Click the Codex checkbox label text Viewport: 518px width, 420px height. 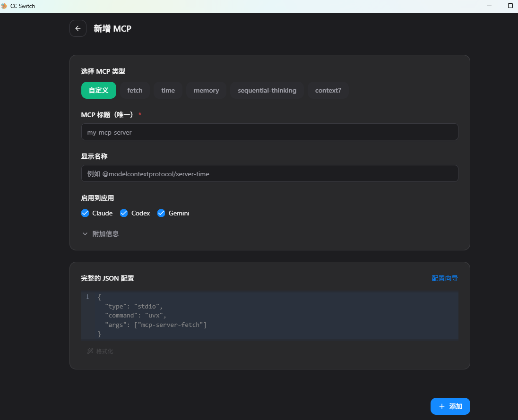(x=140, y=213)
